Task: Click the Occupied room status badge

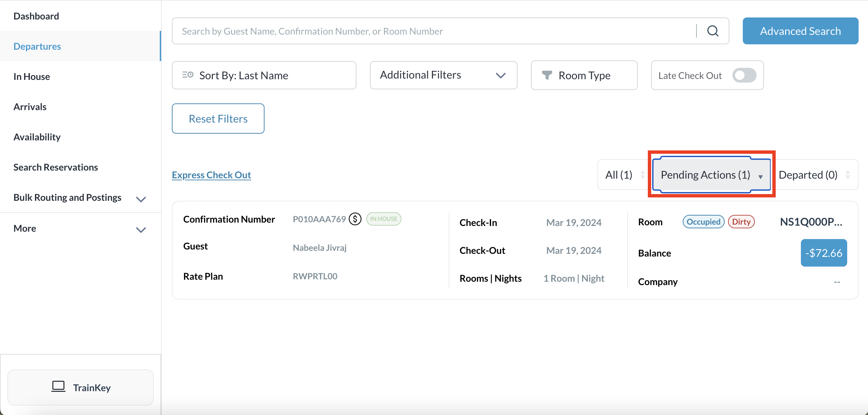Action: (x=703, y=222)
